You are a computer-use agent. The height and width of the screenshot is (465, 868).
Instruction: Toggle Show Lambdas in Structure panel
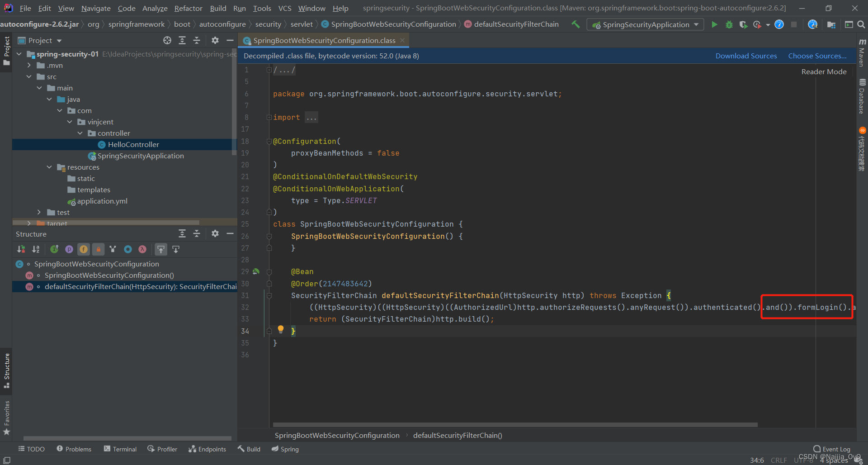click(x=142, y=249)
